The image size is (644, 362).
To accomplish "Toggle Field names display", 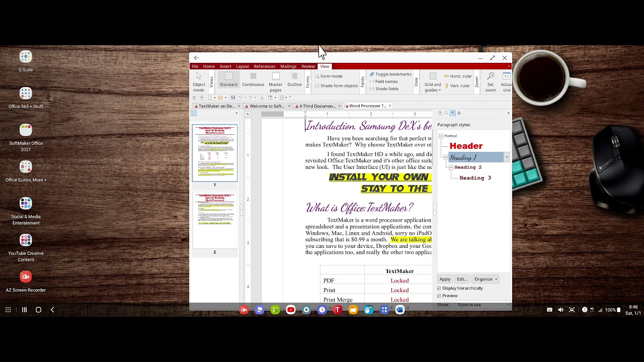I will point(383,81).
